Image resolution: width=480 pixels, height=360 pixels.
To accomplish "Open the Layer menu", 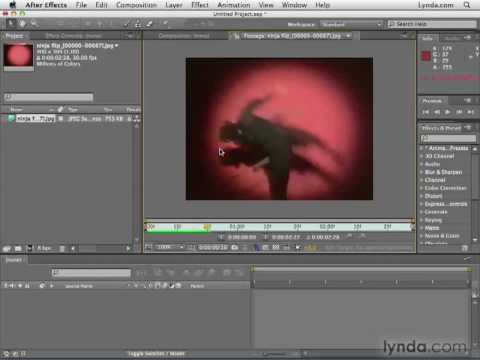I will (174, 5).
